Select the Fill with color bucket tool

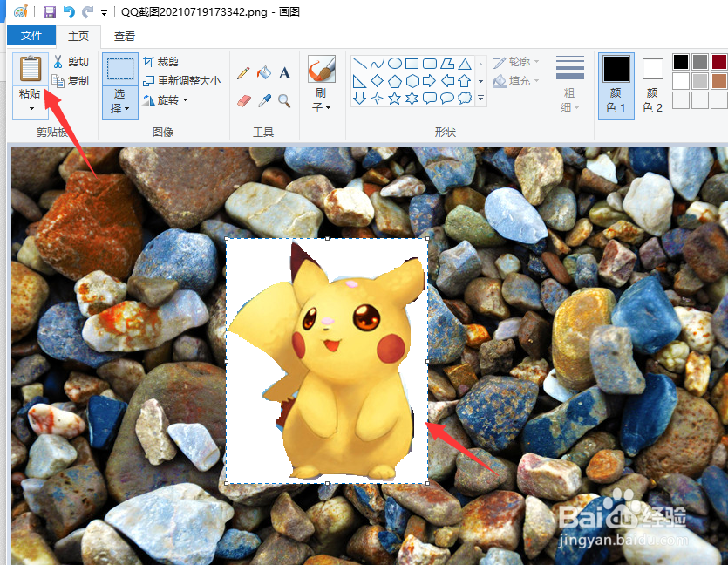point(263,73)
